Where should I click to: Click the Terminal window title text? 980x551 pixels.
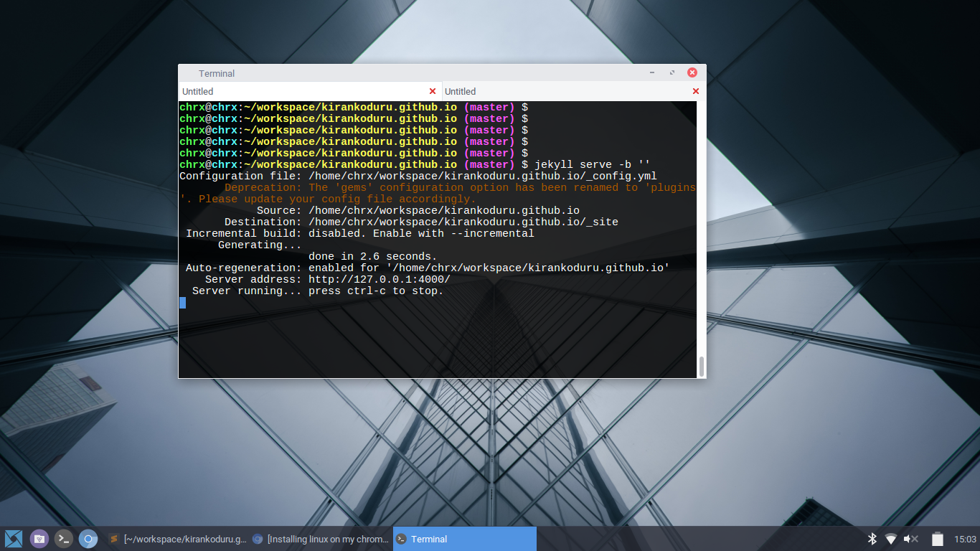click(217, 73)
